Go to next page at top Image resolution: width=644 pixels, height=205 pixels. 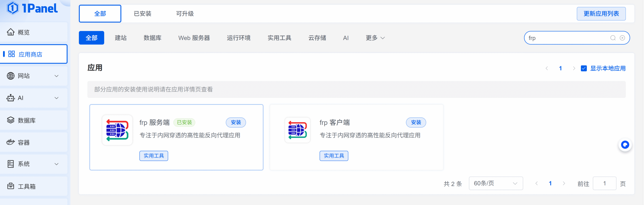point(574,68)
